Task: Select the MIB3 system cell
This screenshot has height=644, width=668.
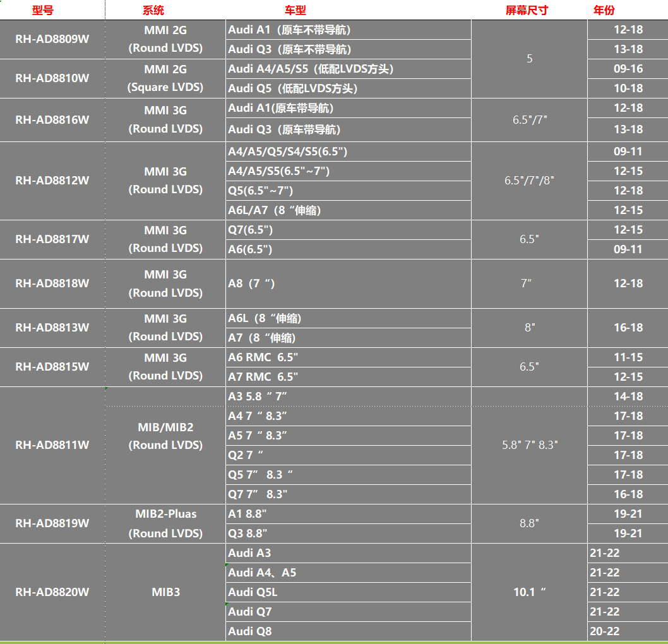Action: click(x=165, y=592)
